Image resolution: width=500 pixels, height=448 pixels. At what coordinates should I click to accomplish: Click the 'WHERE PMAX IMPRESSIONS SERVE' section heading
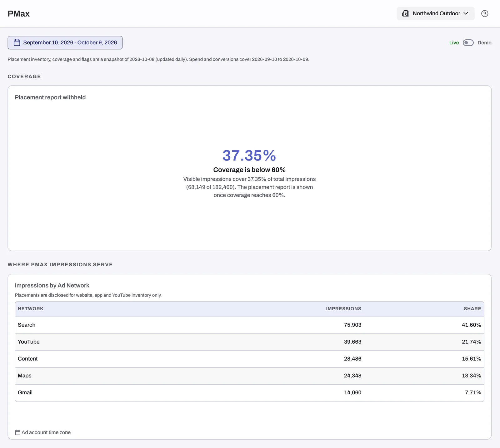coord(60,264)
